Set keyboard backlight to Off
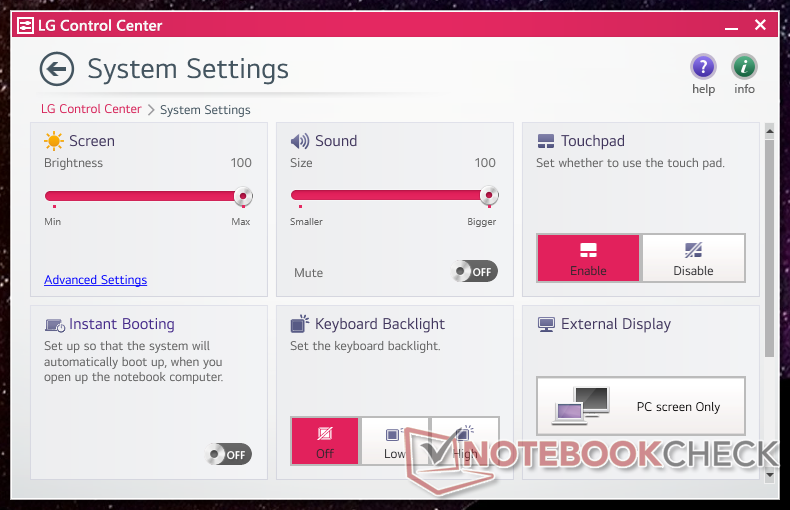Screen dimensions: 790x510 (x=324, y=441)
